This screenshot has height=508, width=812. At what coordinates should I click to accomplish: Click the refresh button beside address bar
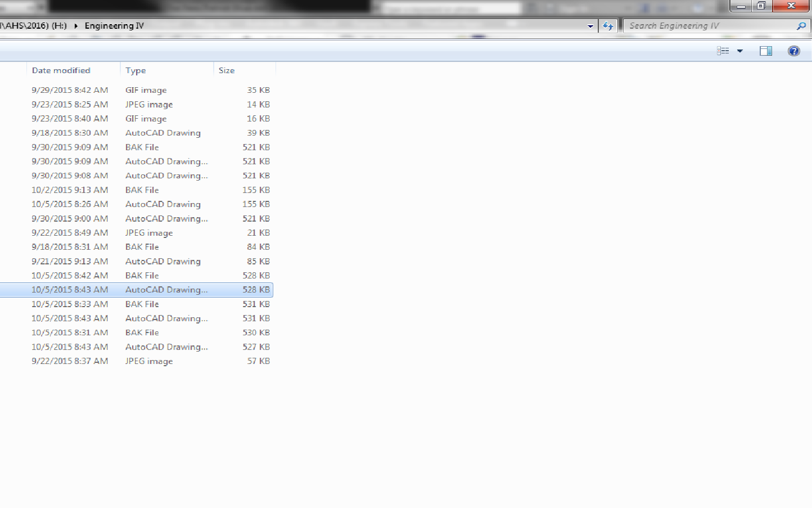pos(608,26)
